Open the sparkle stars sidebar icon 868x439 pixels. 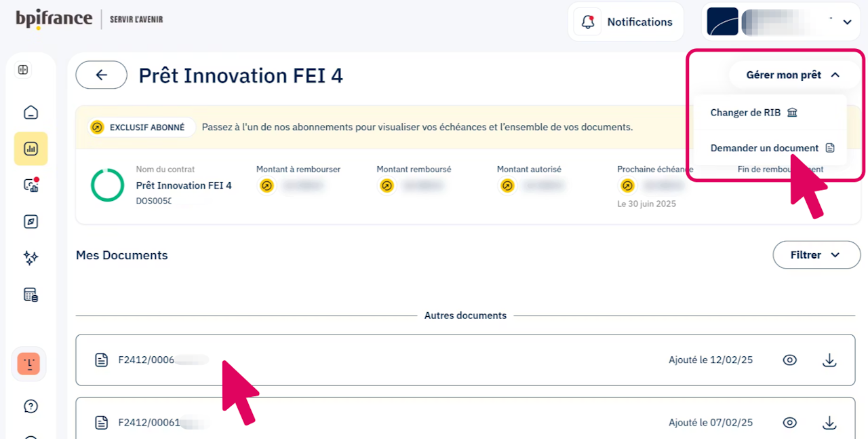pos(31,258)
